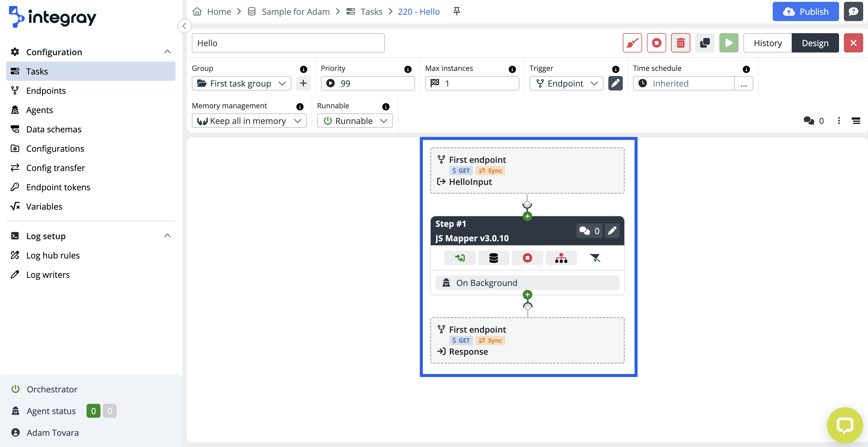Open the Runnable dropdown
This screenshot has width=868, height=447.
click(354, 121)
